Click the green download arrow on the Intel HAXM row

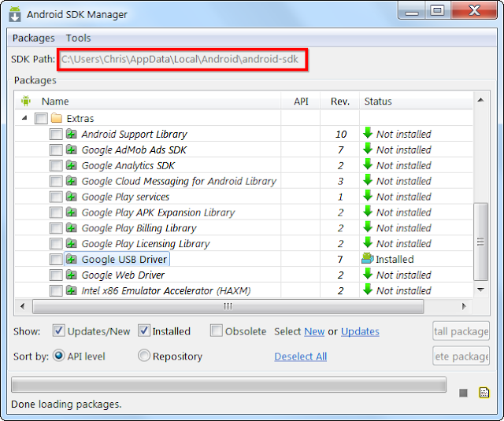[368, 290]
